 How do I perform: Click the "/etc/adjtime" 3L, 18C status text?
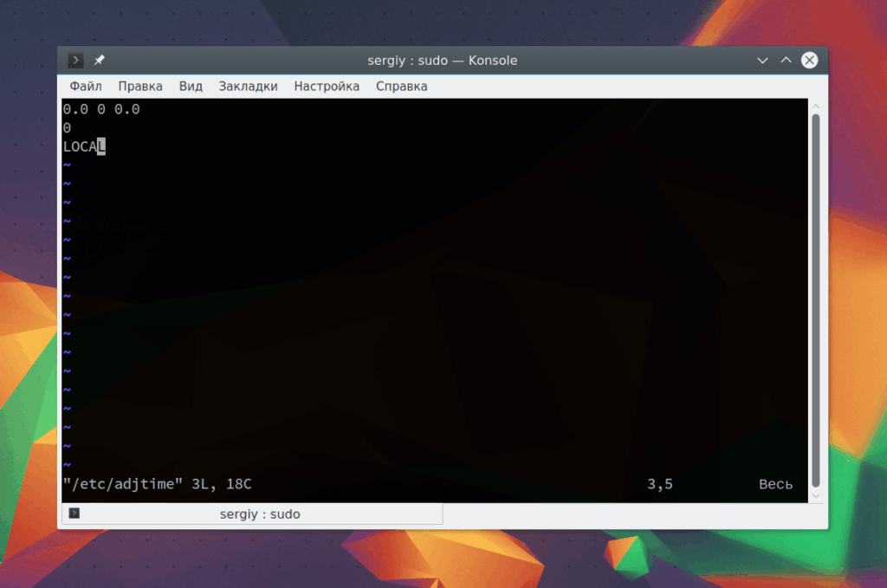point(158,484)
